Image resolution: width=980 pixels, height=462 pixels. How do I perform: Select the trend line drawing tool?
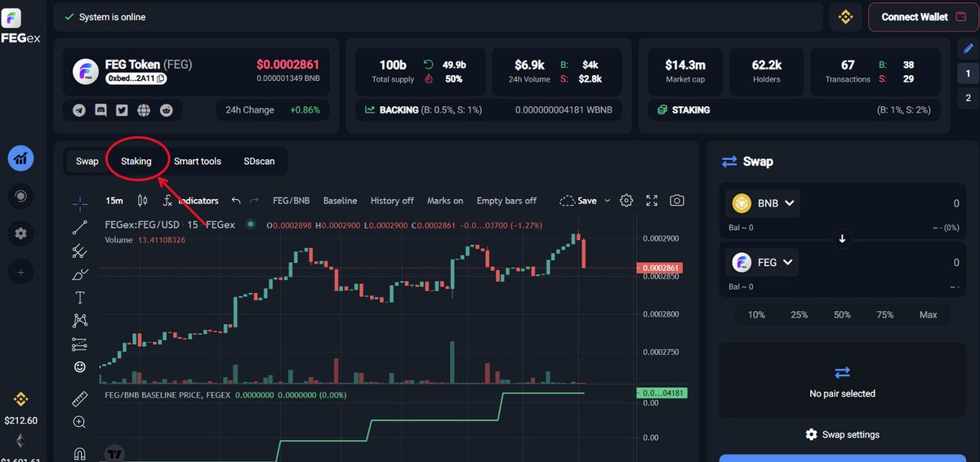79,228
